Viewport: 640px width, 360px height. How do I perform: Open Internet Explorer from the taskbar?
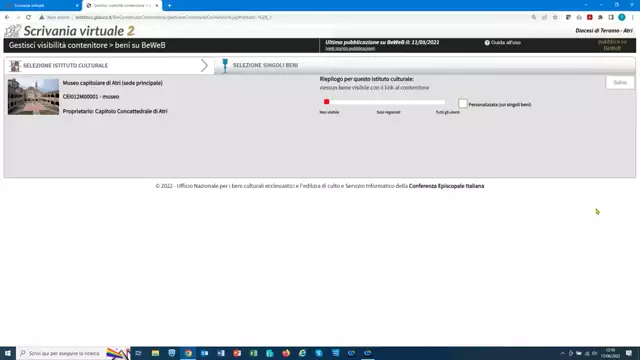[x=302, y=353]
